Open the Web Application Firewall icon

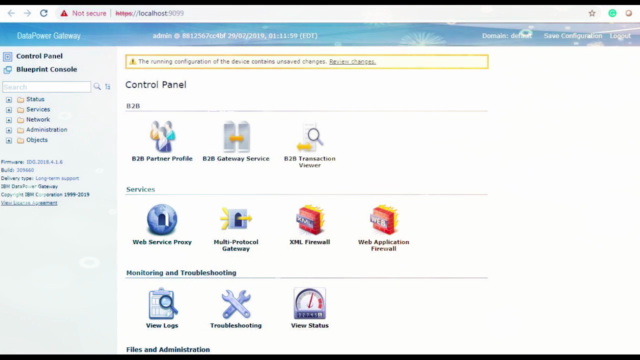point(384,220)
